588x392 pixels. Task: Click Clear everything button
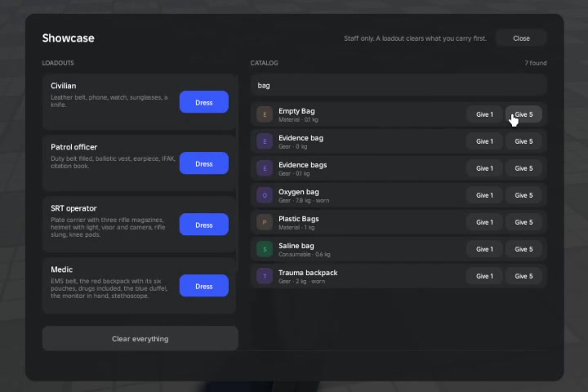coord(140,339)
